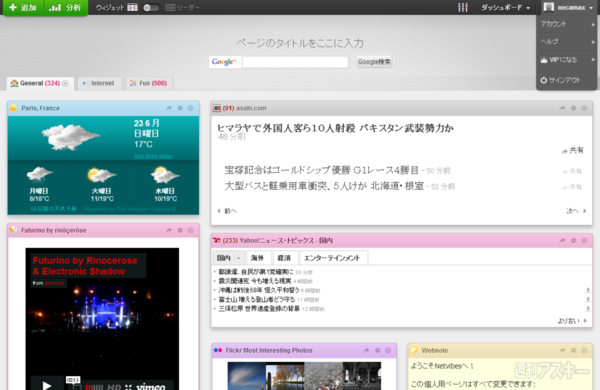Click the Webnote ようこそNetvibesへ text
The height and width of the screenshot is (390, 600).
[442, 366]
